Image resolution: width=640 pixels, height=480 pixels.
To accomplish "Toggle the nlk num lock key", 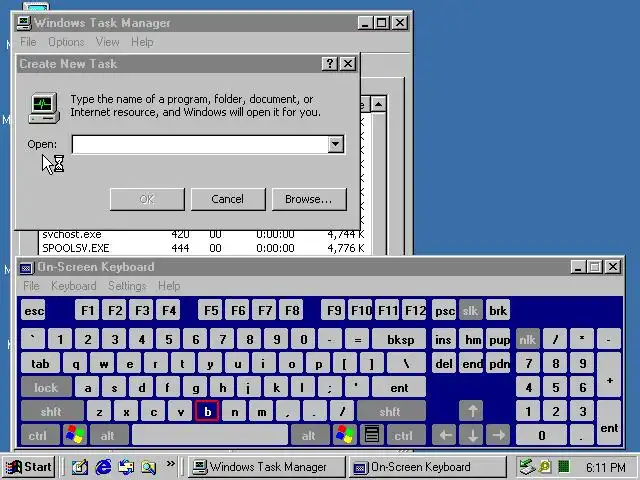I will pyautogui.click(x=527, y=339).
